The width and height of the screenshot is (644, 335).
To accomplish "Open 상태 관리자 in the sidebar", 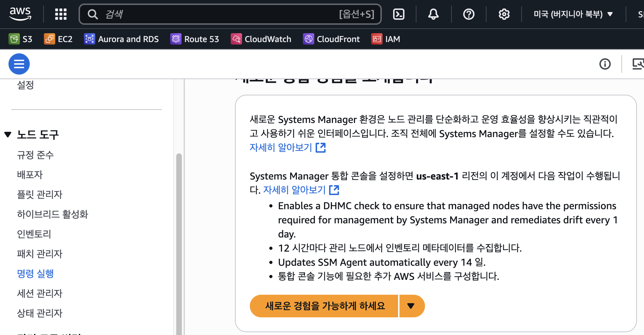I will tap(40, 313).
